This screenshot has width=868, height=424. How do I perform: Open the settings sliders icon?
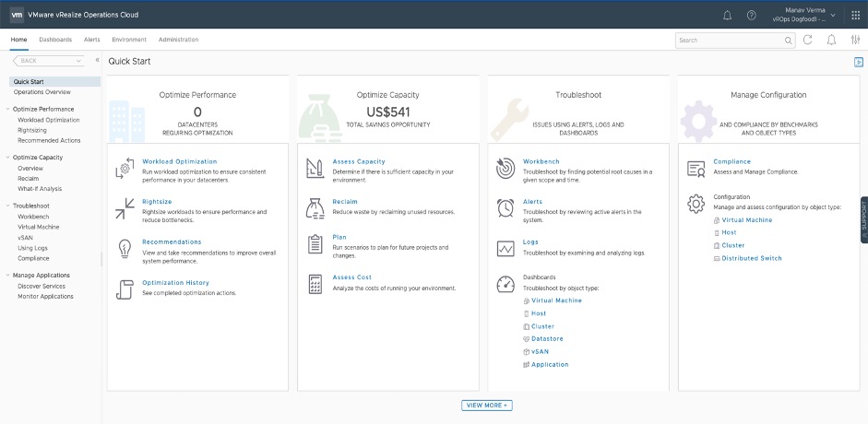(x=855, y=40)
